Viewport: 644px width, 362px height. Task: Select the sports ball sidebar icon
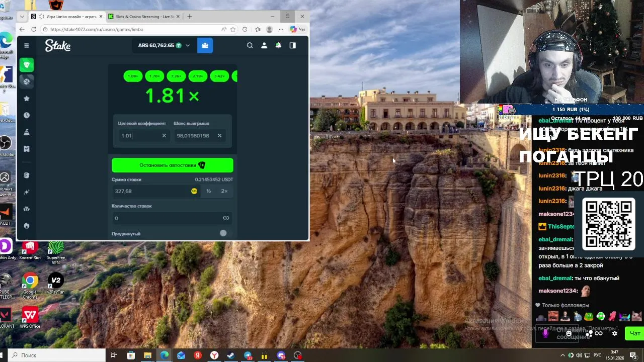coord(27,81)
